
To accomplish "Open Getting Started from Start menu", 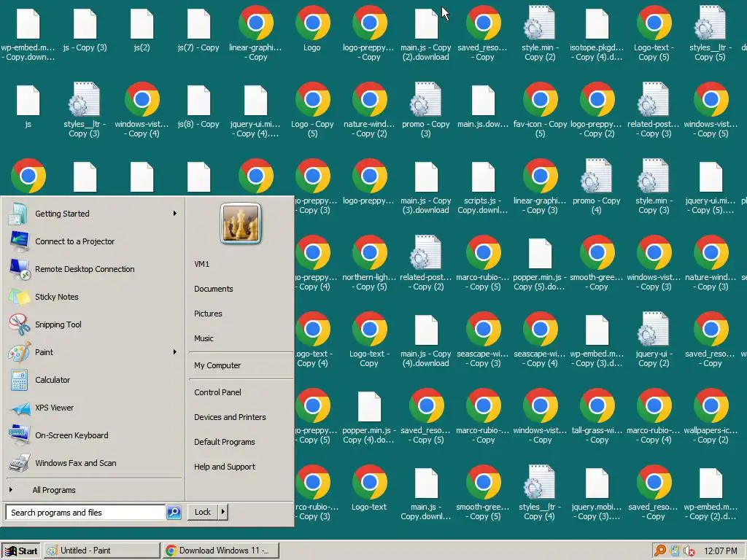I will [x=93, y=214].
